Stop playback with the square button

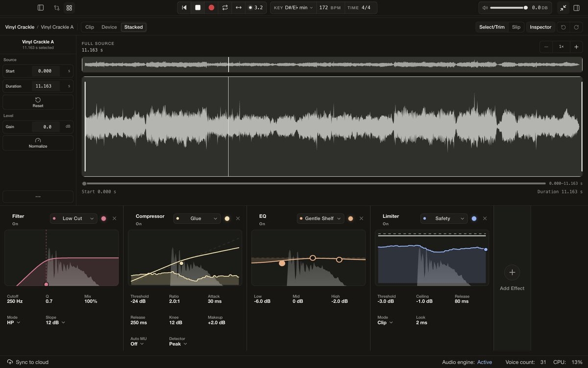click(198, 7)
